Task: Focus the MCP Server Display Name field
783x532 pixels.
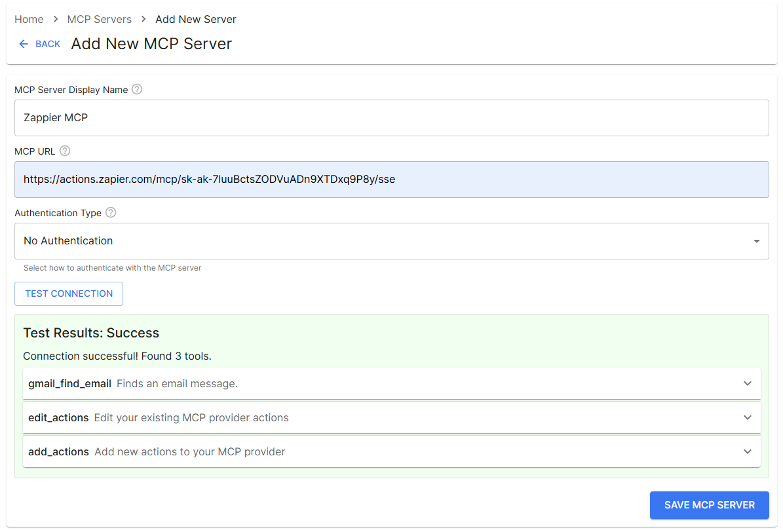Action: pyautogui.click(x=392, y=118)
